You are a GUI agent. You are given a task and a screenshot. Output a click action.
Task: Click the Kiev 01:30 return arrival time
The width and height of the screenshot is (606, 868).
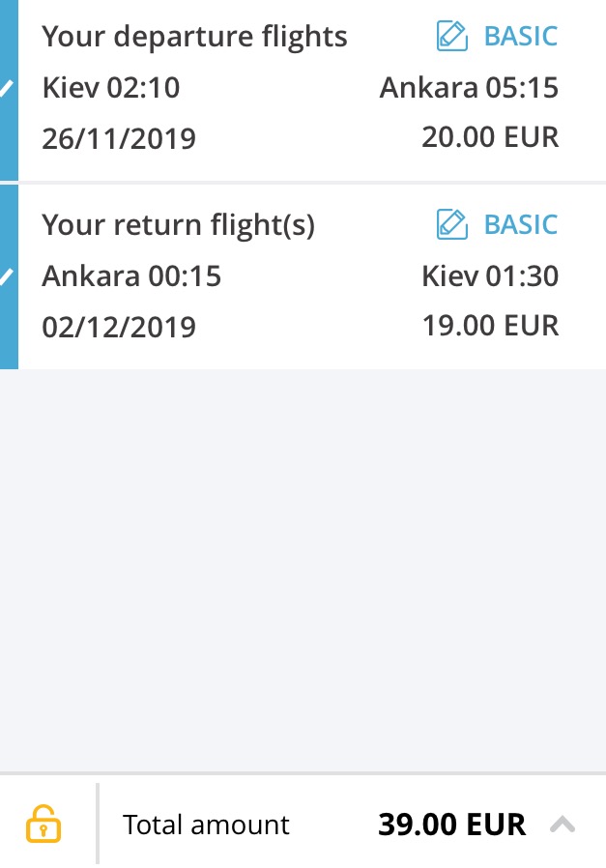click(x=490, y=276)
